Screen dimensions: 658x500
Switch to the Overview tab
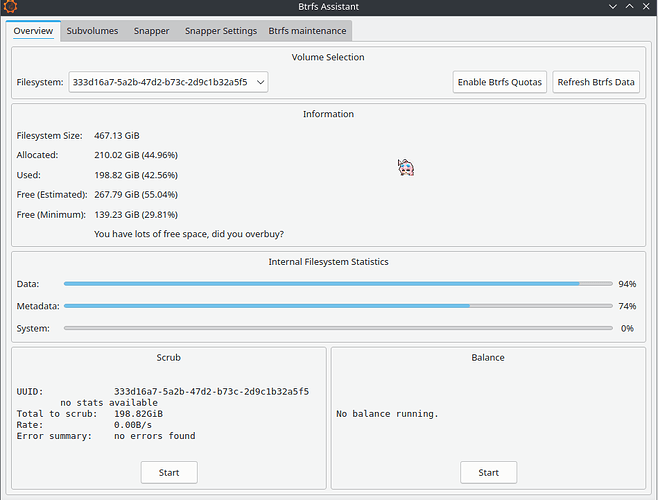[33, 31]
